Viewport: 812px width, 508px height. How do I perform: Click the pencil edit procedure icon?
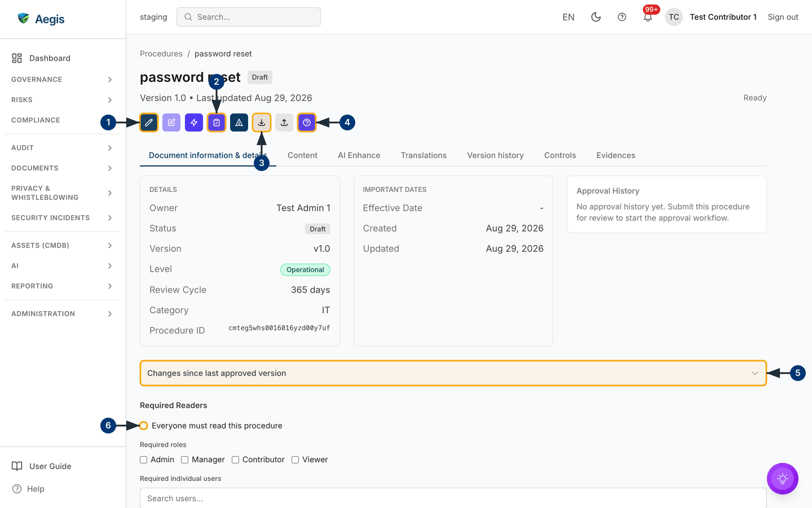(149, 122)
